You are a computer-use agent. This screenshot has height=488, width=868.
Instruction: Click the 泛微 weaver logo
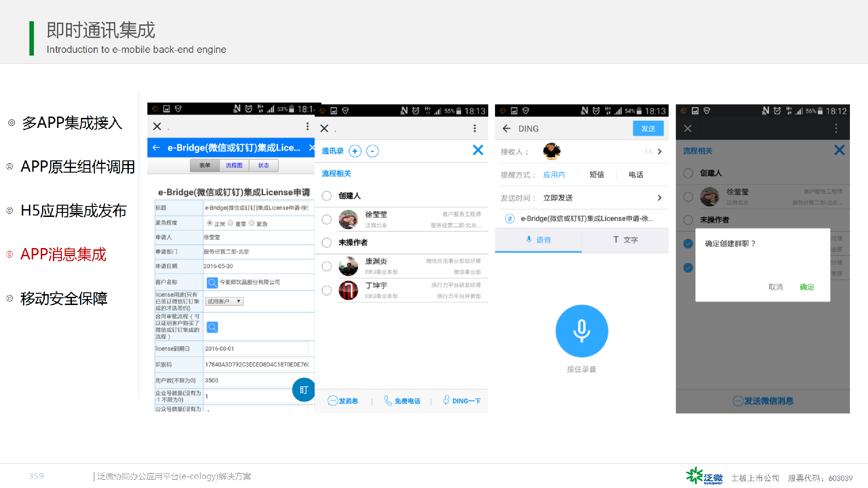tap(704, 476)
